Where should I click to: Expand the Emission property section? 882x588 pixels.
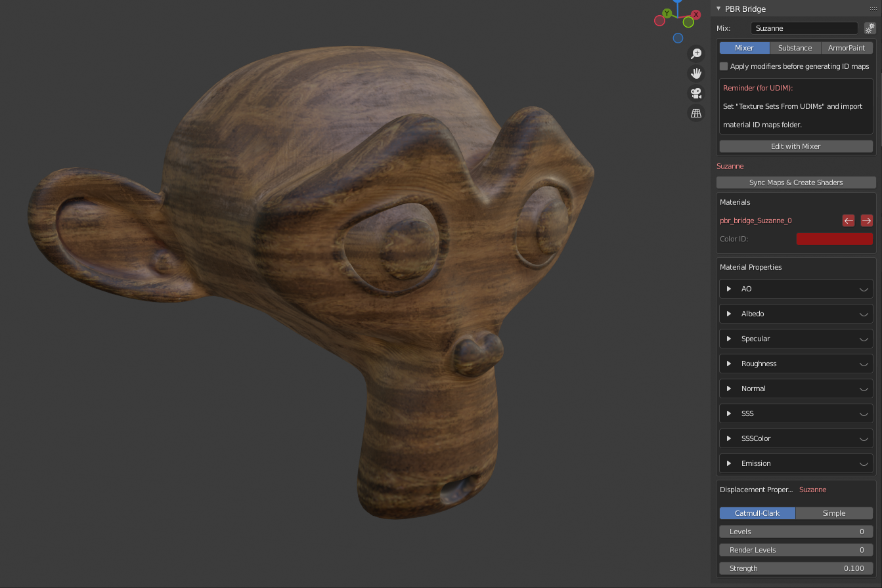tap(729, 463)
